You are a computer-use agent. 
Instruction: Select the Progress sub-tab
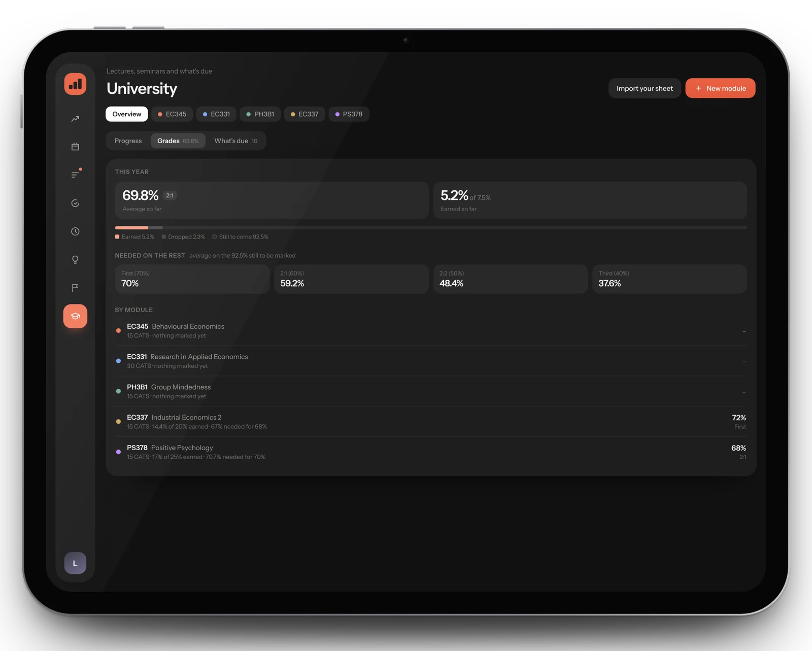tap(128, 141)
